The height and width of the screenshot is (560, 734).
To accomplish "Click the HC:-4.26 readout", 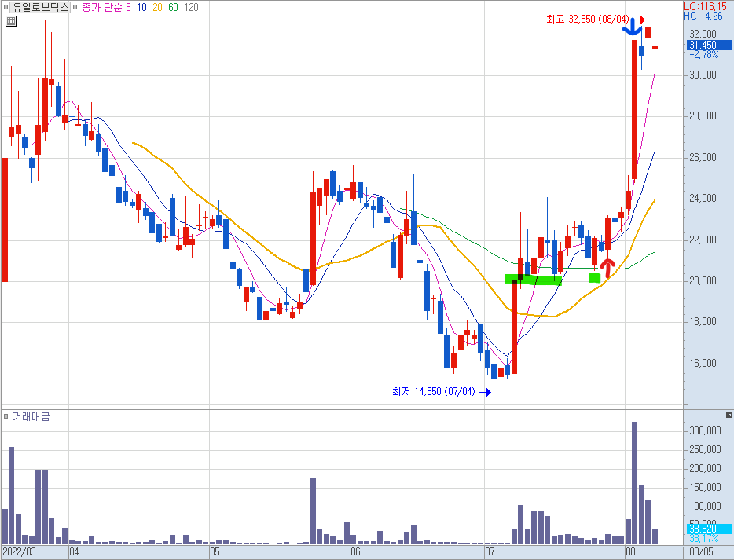I will [703, 16].
